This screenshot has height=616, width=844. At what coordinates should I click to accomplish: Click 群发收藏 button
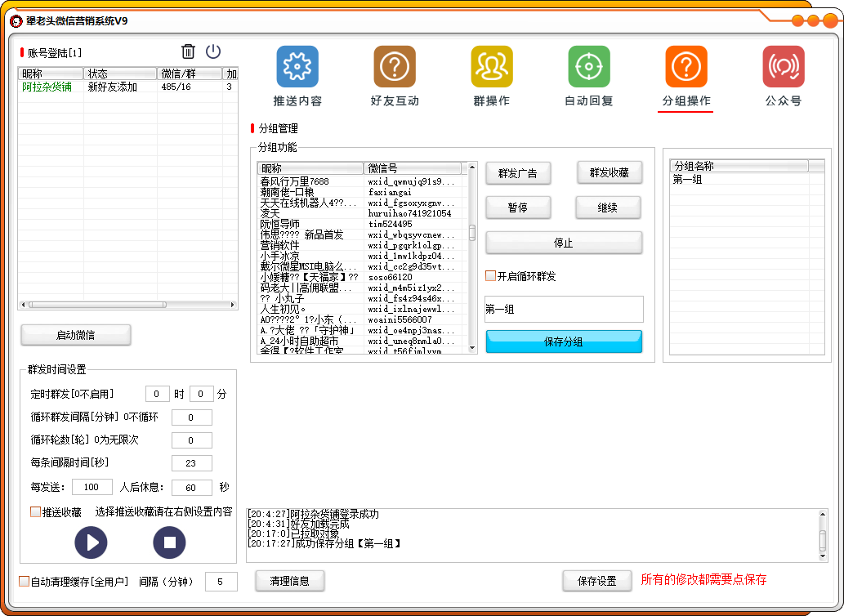click(x=610, y=172)
